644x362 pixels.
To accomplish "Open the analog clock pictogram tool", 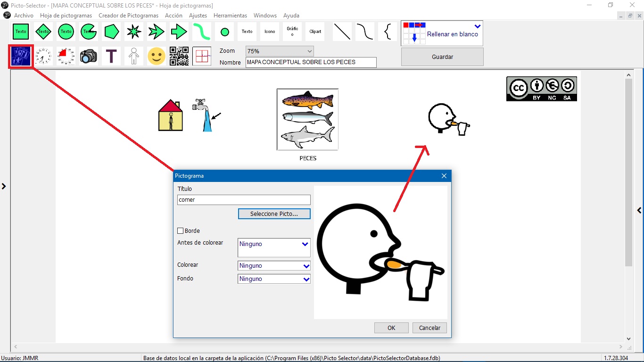I will point(43,56).
